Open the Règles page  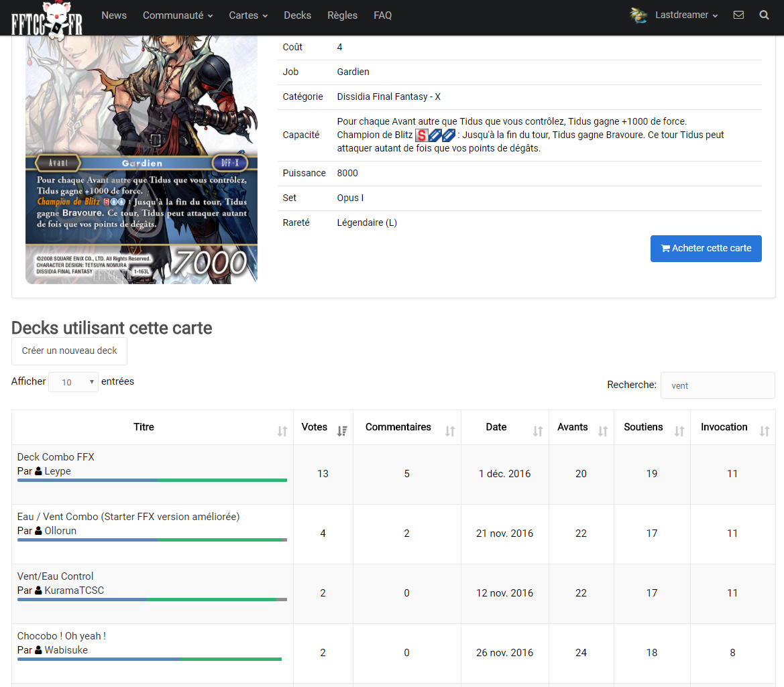pos(343,15)
